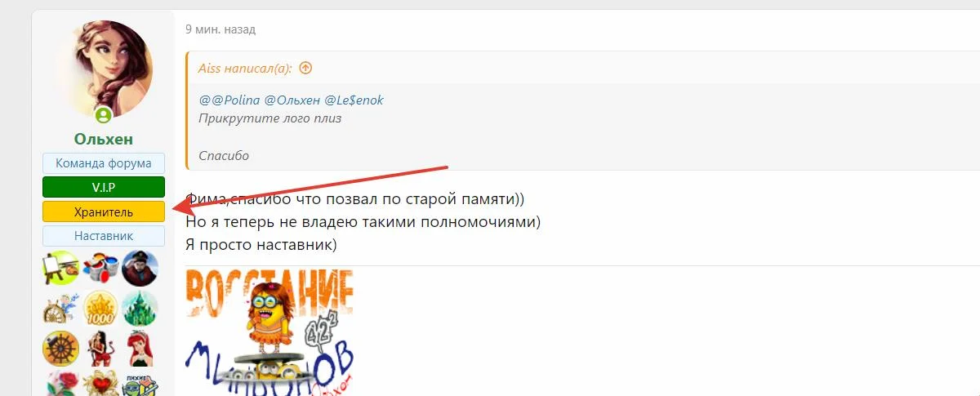Click the red rose award badge
Viewport: 980px width, 396px height.
(x=60, y=383)
